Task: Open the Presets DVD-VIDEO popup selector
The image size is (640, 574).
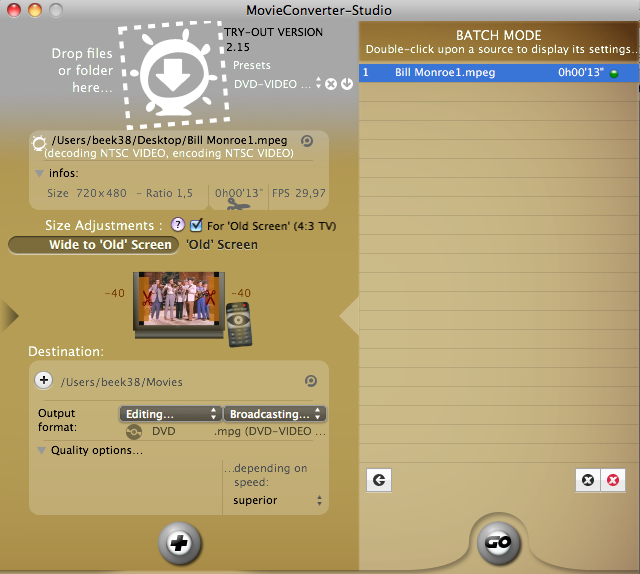Action: [278, 84]
